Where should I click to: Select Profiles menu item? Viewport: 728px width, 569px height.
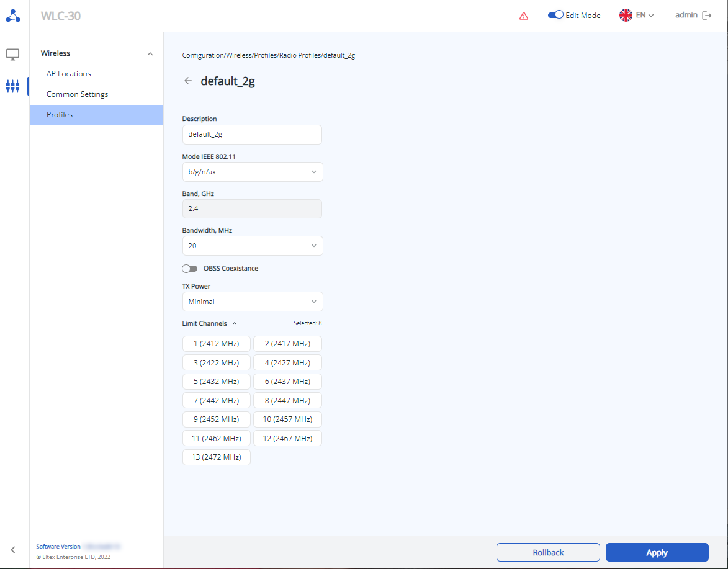[97, 115]
